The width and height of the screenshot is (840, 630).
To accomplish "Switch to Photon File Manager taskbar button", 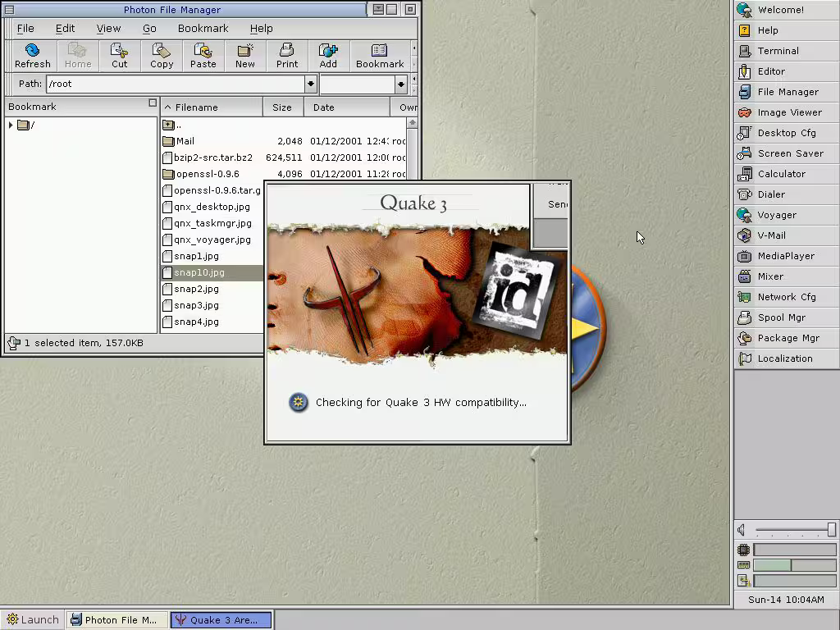I will tap(117, 620).
